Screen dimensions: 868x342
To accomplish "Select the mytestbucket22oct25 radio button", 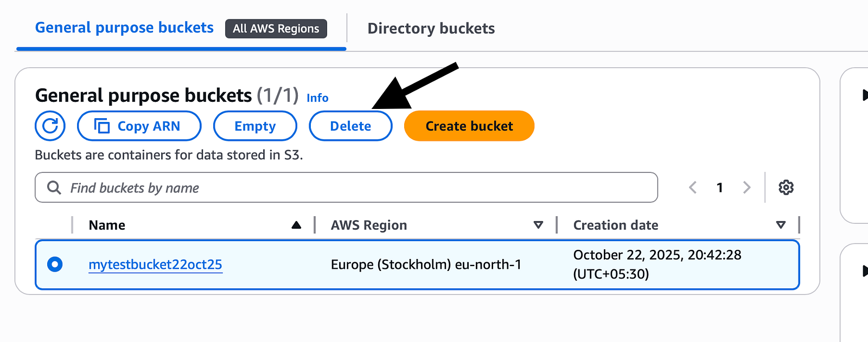I will click(55, 264).
